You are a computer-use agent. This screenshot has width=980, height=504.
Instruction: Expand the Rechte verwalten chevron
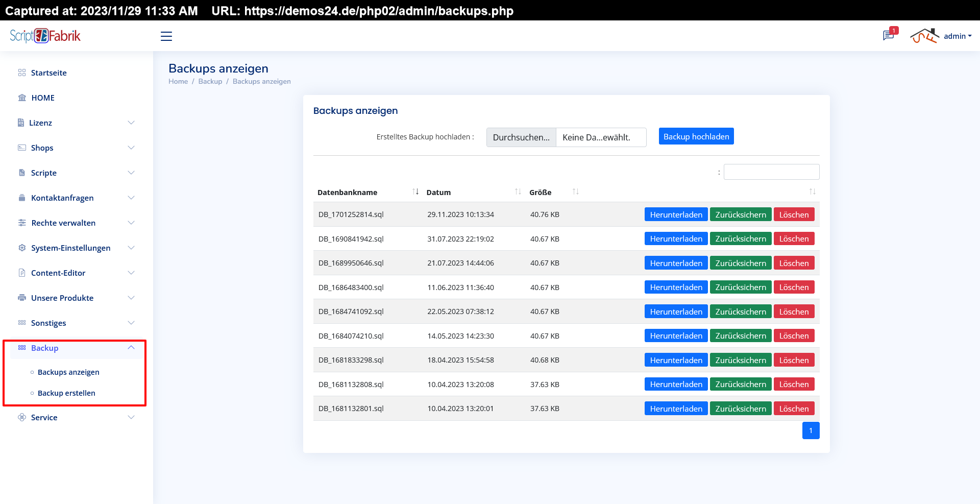(x=131, y=223)
